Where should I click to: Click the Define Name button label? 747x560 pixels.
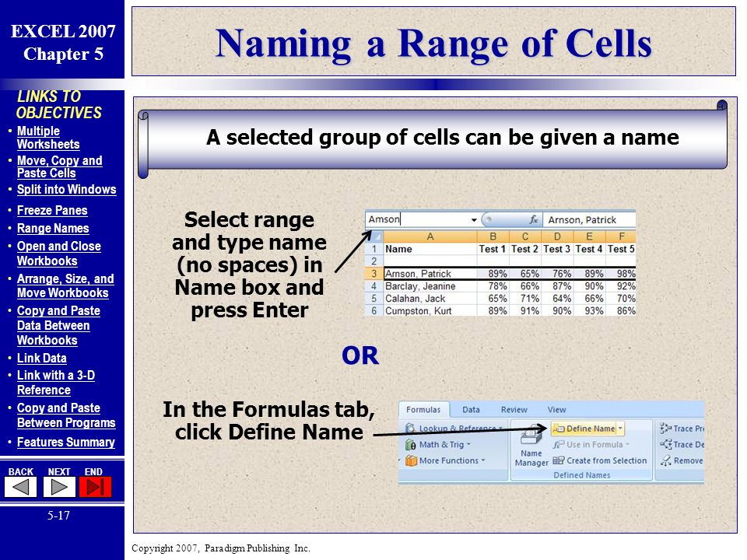click(591, 429)
